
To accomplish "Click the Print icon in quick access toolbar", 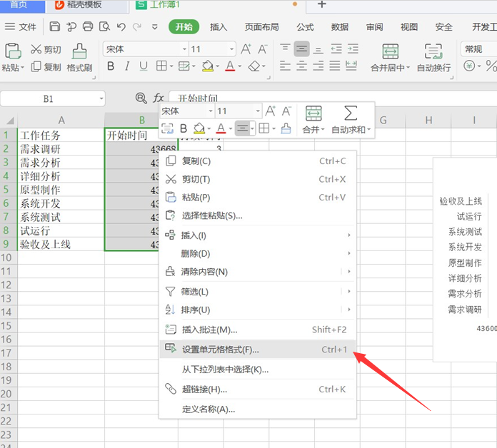I will click(x=88, y=26).
